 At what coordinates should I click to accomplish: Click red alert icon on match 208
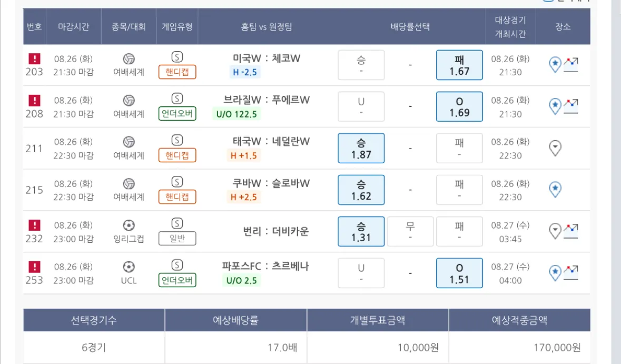tap(34, 100)
